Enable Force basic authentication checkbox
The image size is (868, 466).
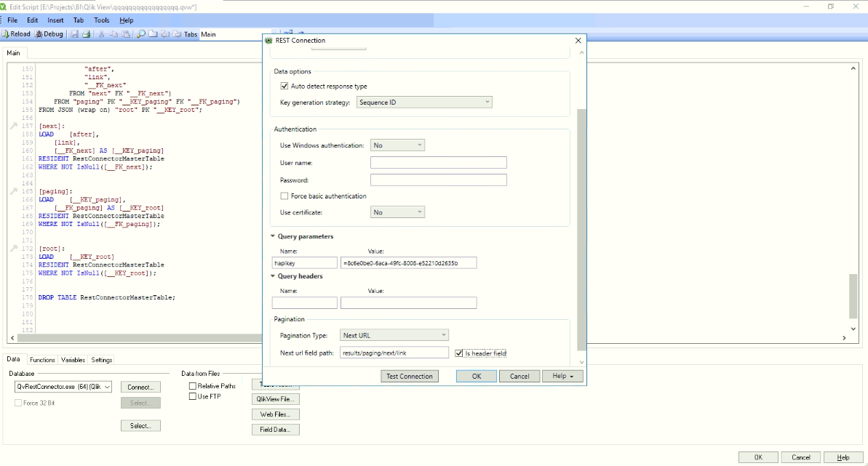click(x=284, y=196)
